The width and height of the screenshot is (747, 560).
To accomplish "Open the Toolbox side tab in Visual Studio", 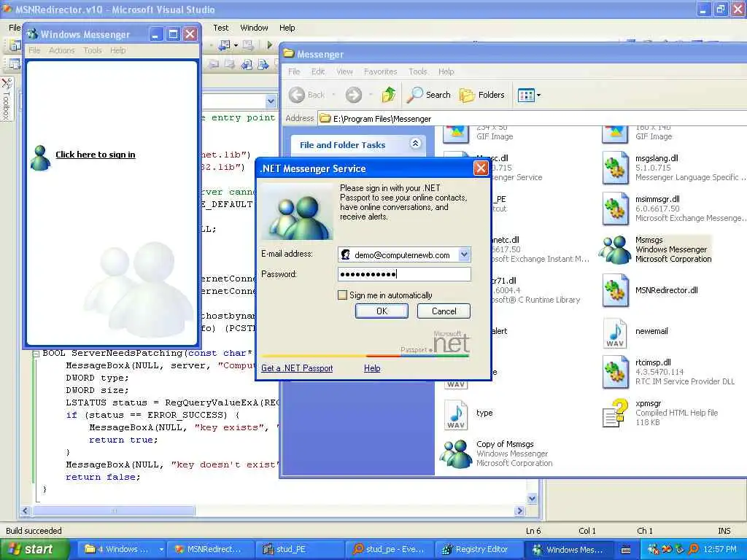I will 6,98.
